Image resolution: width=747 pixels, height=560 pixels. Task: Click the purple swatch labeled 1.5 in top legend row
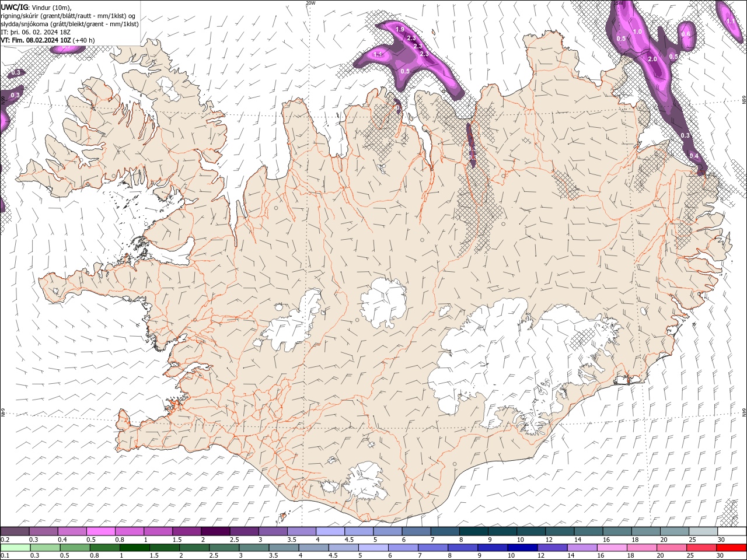187,531
